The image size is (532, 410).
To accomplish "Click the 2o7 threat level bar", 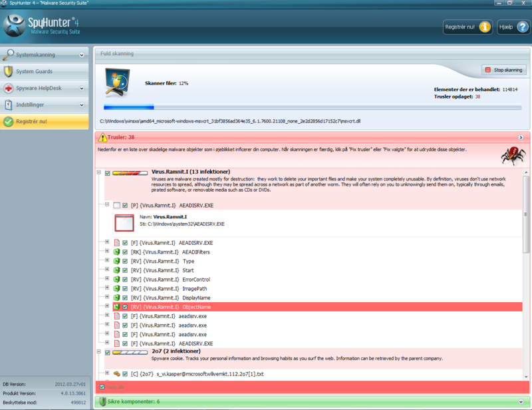I will pyautogui.click(x=130, y=352).
